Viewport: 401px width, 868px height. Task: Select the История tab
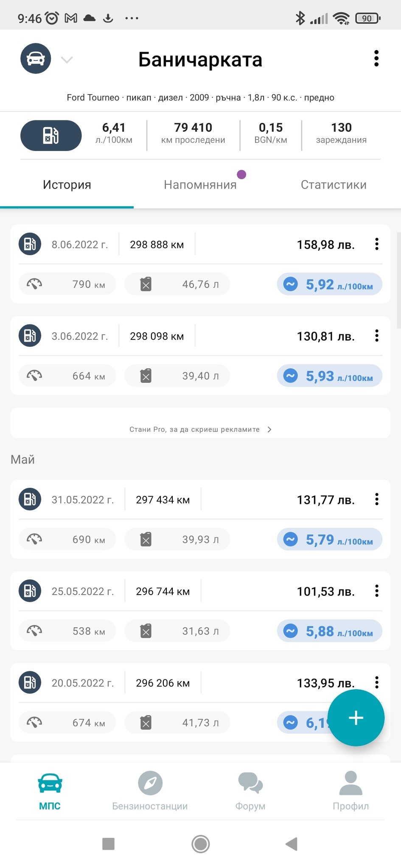(x=67, y=185)
